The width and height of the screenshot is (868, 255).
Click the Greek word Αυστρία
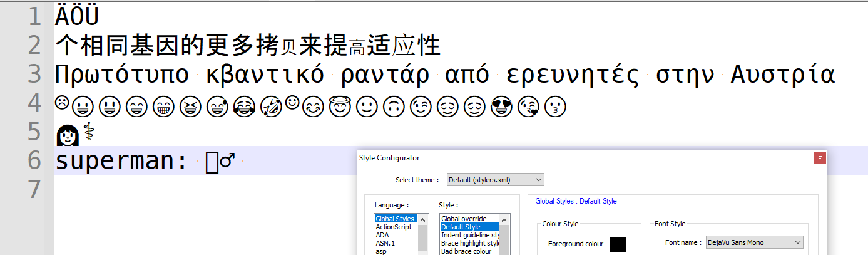[x=782, y=75]
